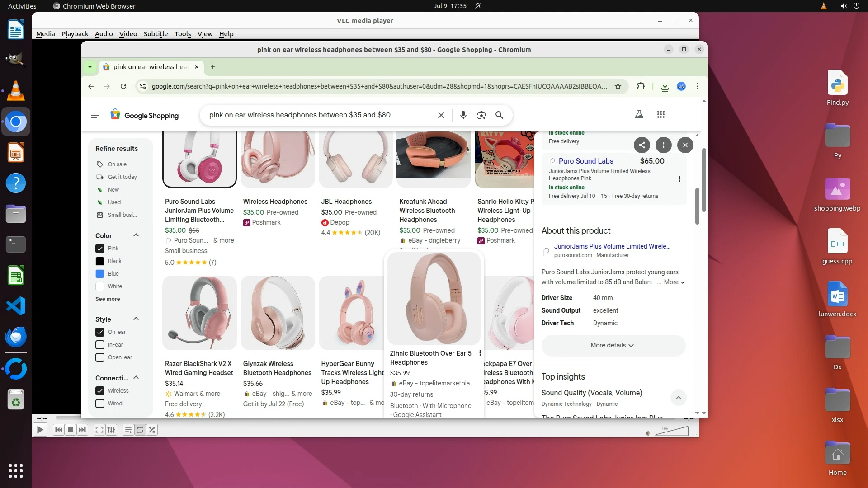
Task: Expand More details in product panel
Action: 613,345
